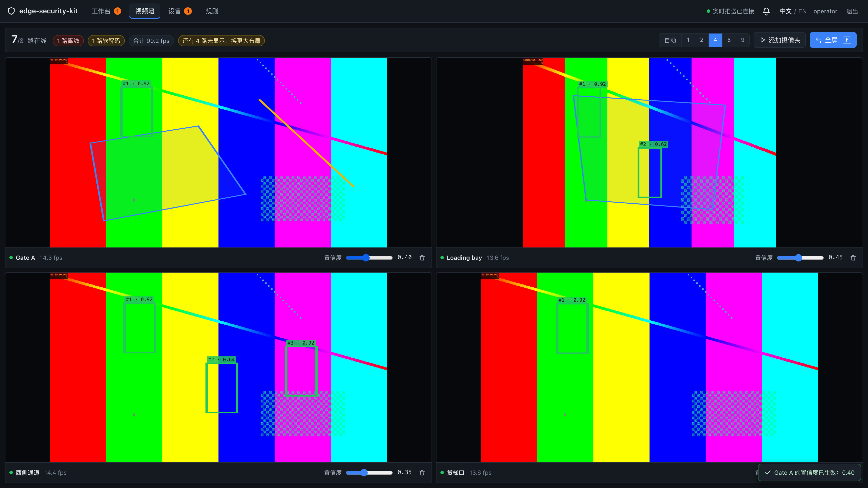Choose the single-camera layout 1
This screenshot has width=868, height=488.
click(688, 40)
